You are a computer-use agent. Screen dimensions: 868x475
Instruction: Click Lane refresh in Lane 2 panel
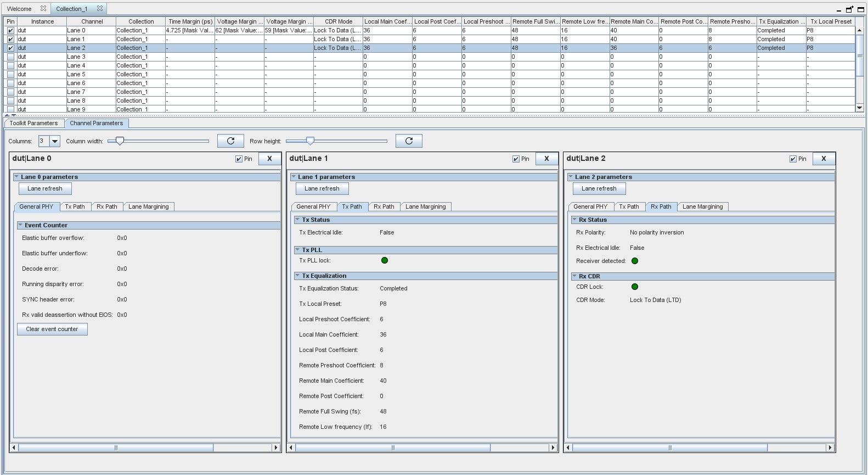pyautogui.click(x=599, y=188)
